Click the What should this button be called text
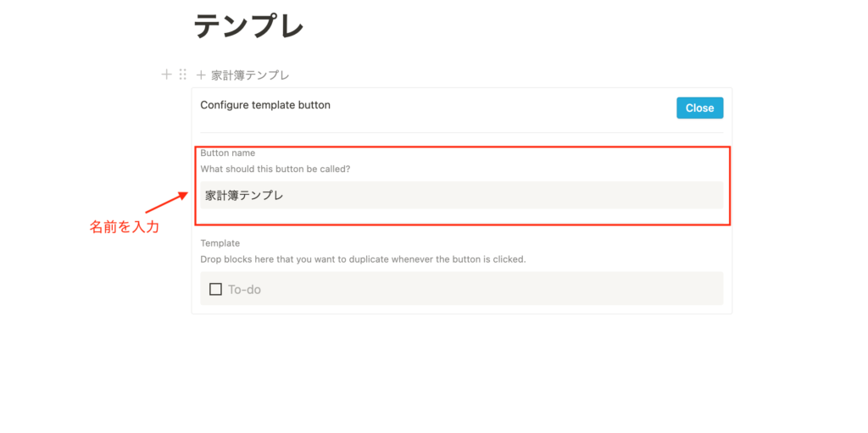This screenshot has width=868, height=433. 275,169
